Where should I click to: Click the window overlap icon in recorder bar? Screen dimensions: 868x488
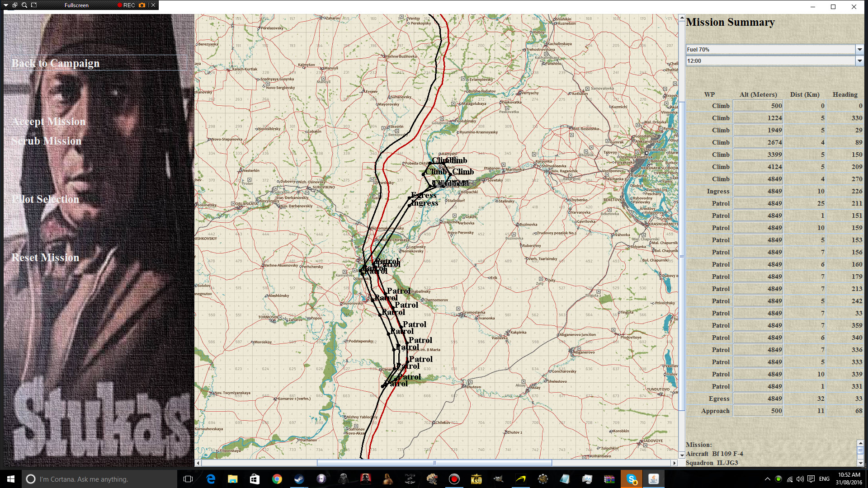pyautogui.click(x=15, y=5)
